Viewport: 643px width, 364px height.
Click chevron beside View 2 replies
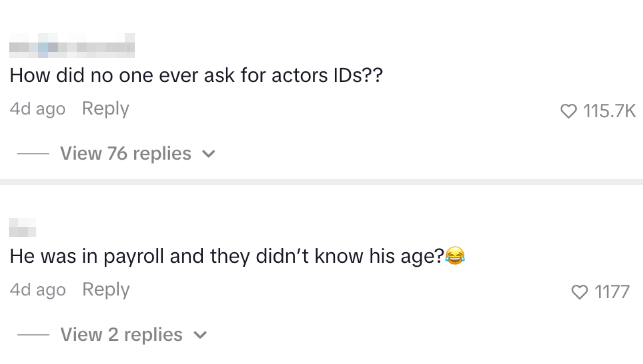[200, 335]
